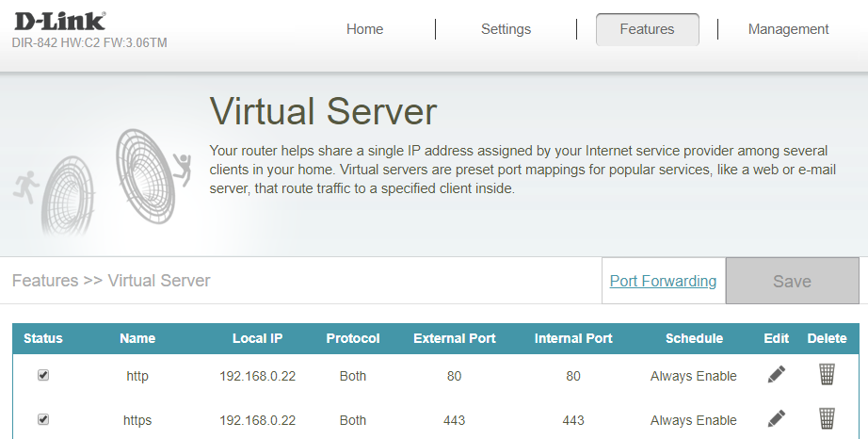Remove the https rule with trash icon
Viewport: 868px width, 439px height.
tap(826, 418)
